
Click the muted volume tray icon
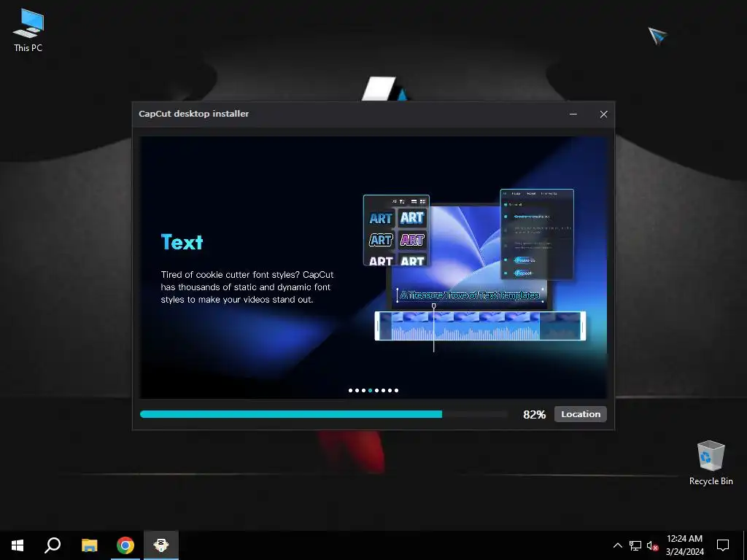click(652, 545)
